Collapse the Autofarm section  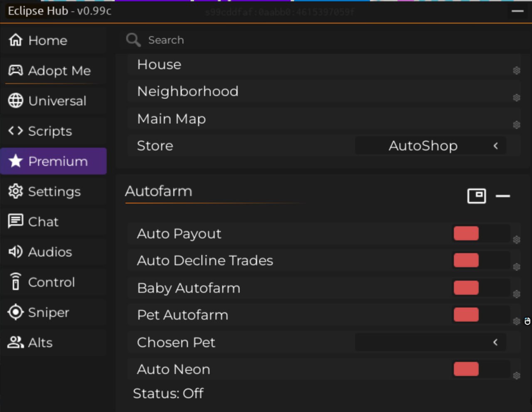click(503, 196)
